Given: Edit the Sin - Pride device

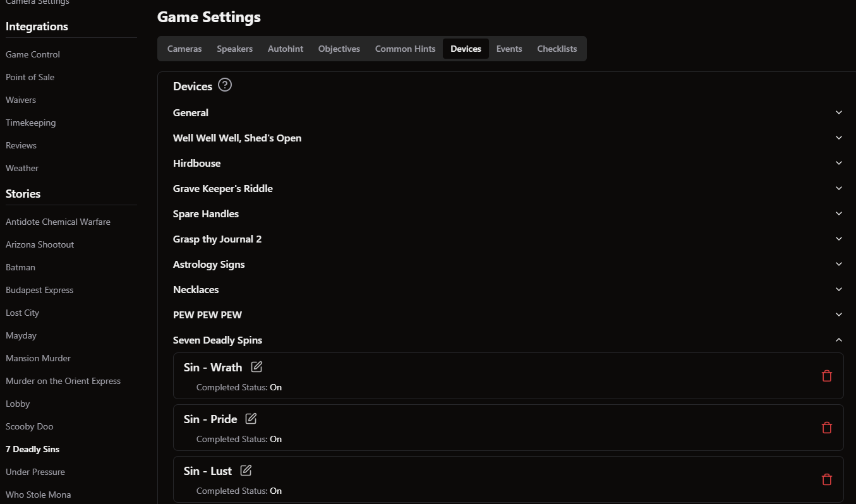Looking at the screenshot, I should (x=251, y=419).
